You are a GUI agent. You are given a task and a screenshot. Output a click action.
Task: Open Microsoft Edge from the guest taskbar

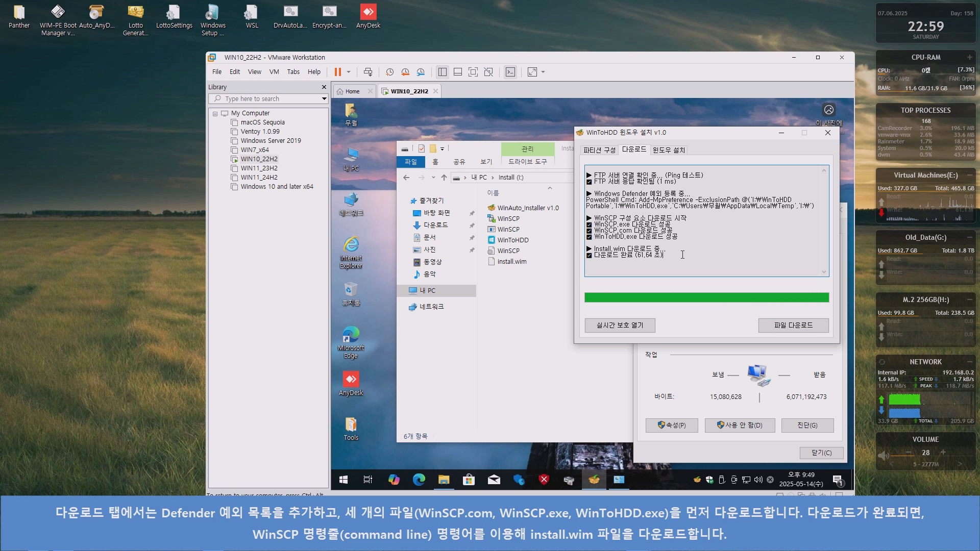(419, 480)
